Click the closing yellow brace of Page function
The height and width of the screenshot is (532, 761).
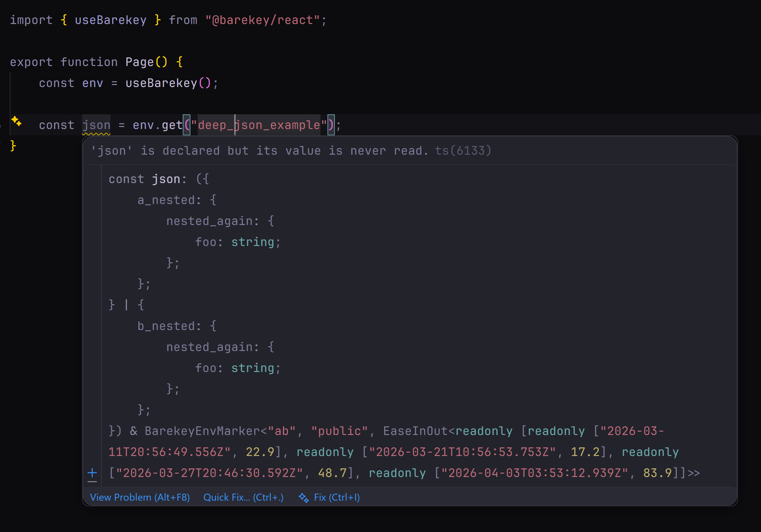tap(13, 146)
